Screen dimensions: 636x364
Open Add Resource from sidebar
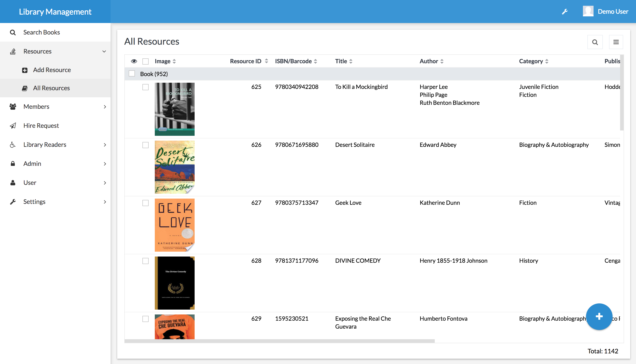point(52,70)
